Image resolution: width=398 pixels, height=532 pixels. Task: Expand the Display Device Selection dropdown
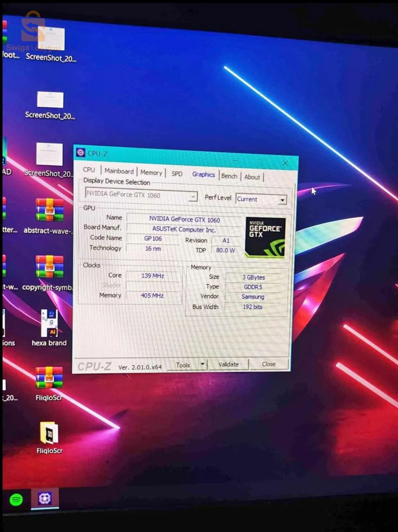(x=193, y=197)
